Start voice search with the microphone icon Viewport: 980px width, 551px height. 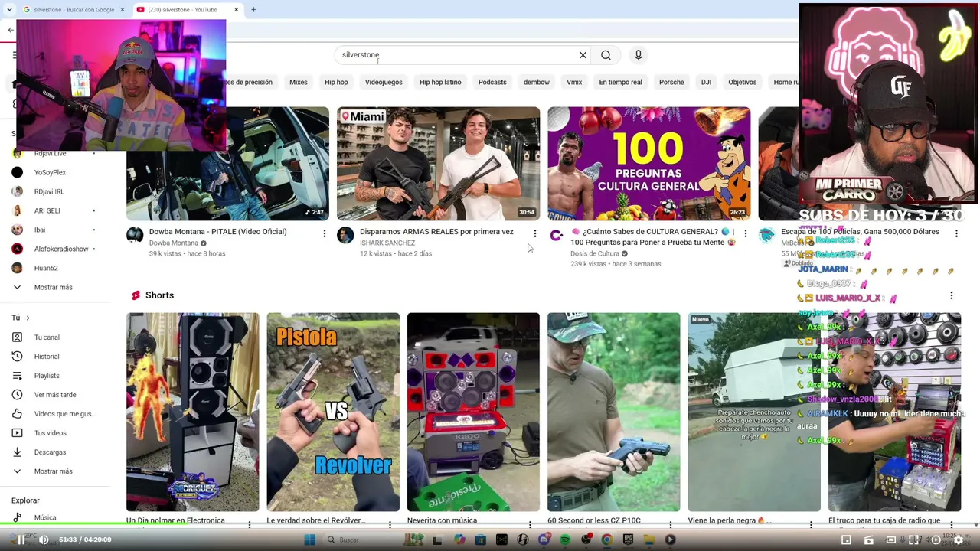tap(638, 55)
